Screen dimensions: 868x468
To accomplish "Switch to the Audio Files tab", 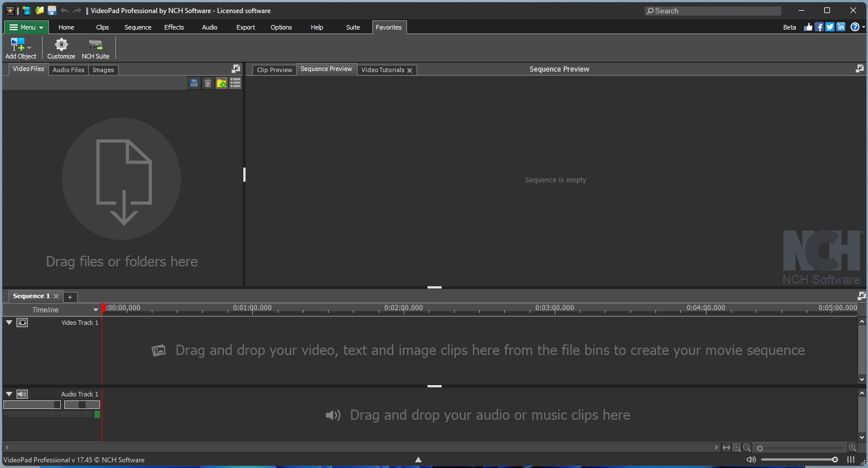I will coord(68,70).
